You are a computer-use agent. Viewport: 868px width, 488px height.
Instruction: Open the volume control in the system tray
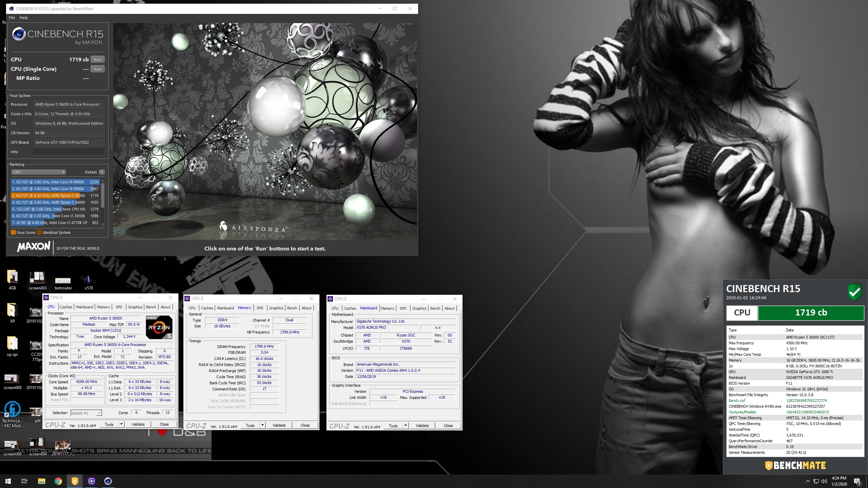pos(824,481)
